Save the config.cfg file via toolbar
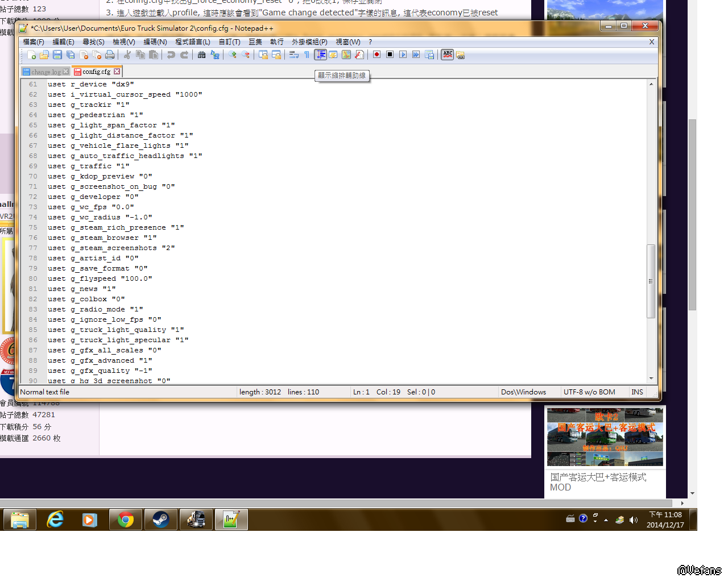Viewport: 728px width, 582px height. (x=57, y=55)
